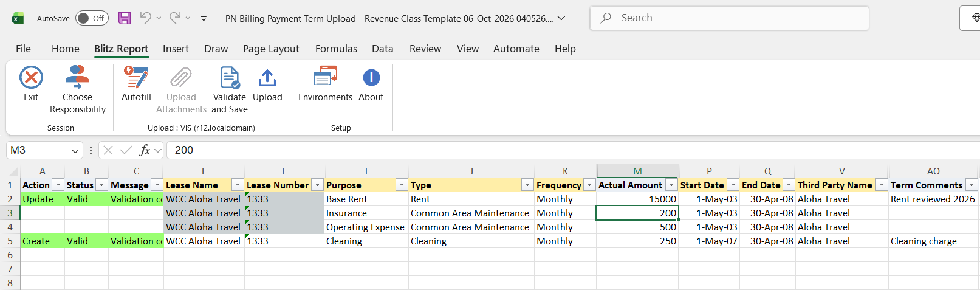Toggle AutoSave switch

(x=92, y=18)
